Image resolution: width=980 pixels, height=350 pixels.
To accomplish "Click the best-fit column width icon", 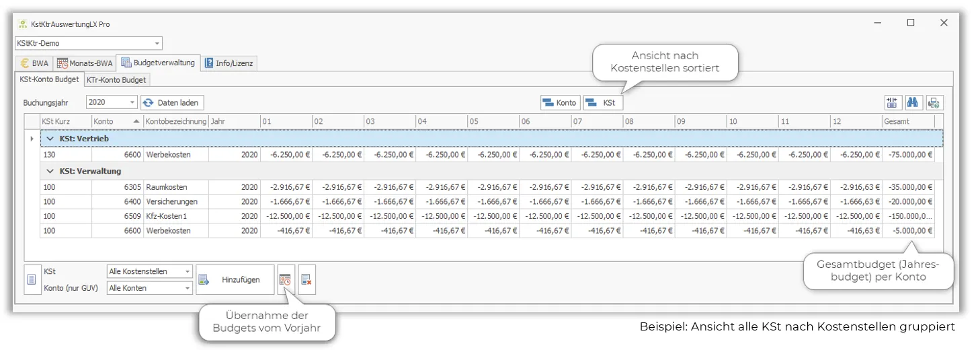I will [892, 103].
